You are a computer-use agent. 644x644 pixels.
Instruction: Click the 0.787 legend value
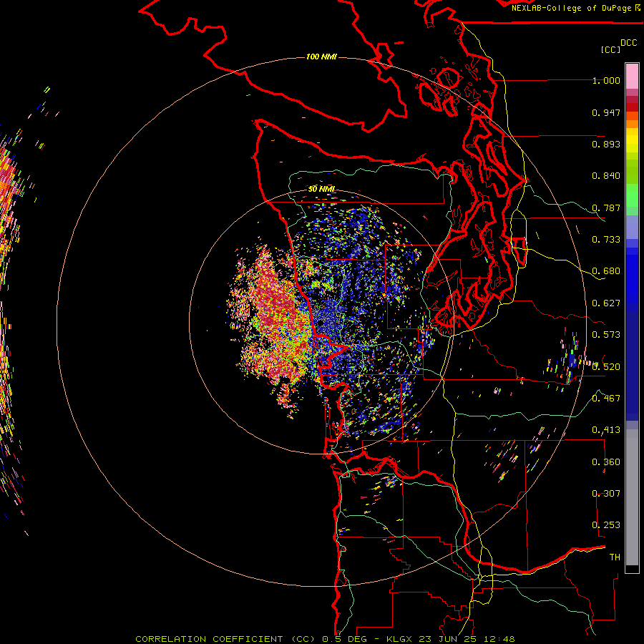pyautogui.click(x=606, y=208)
